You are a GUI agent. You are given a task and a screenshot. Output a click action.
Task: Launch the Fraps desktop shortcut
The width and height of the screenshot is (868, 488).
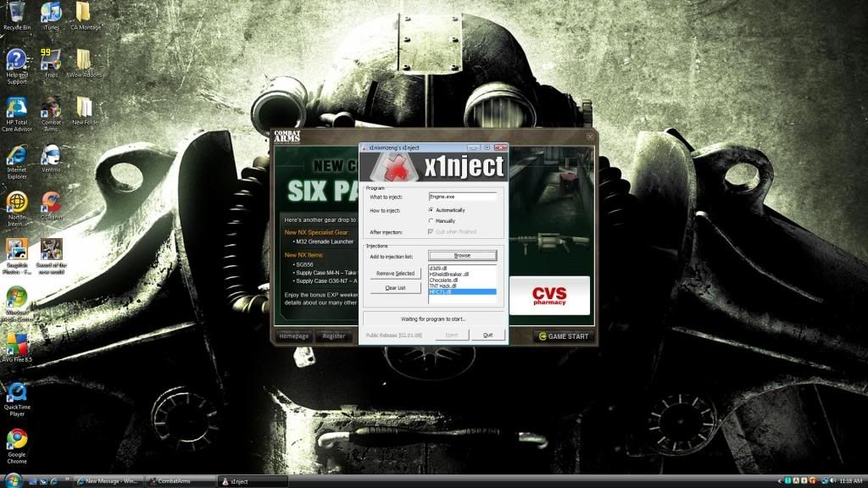coord(51,63)
